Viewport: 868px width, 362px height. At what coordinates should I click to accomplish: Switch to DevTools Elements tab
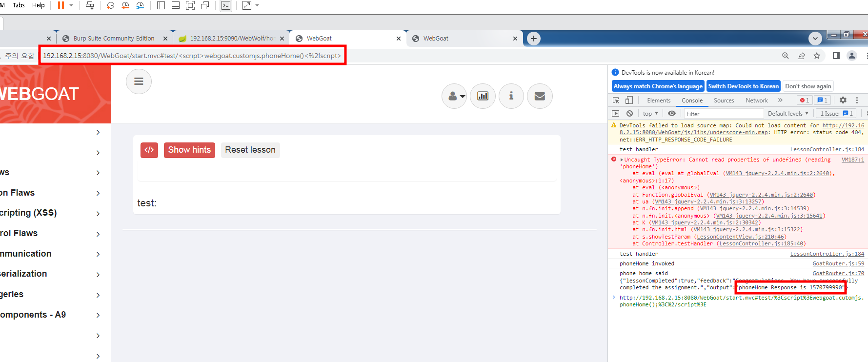659,101
